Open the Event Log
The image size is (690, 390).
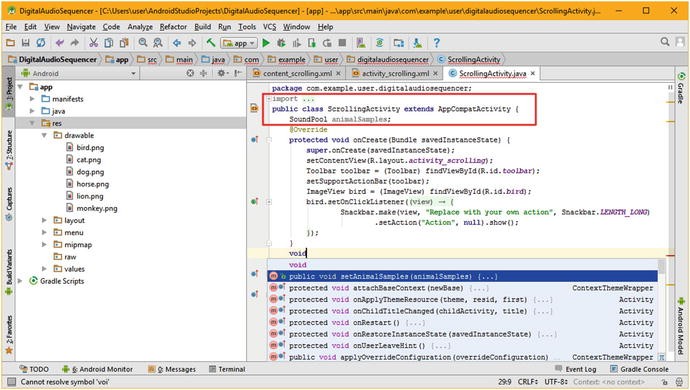point(576,369)
